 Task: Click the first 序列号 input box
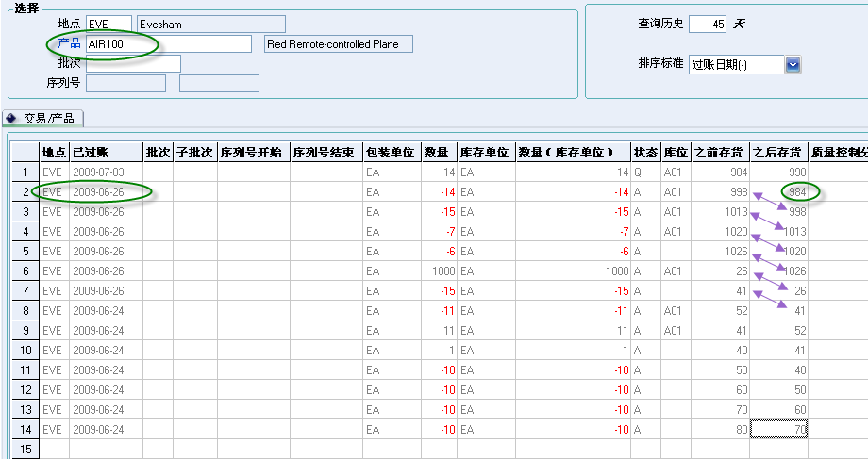pyautogui.click(x=125, y=83)
